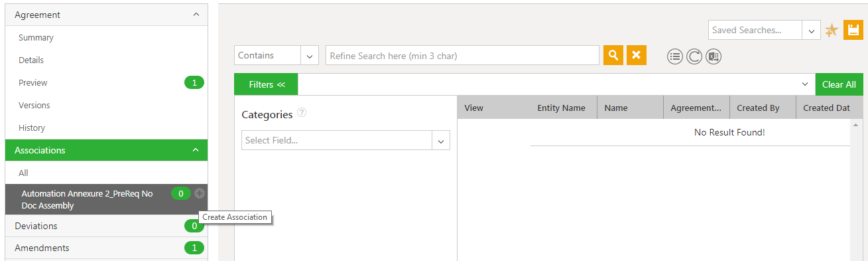Image resolution: width=868 pixels, height=261 pixels.
Task: Collapse the Agreement section header
Action: pos(106,15)
